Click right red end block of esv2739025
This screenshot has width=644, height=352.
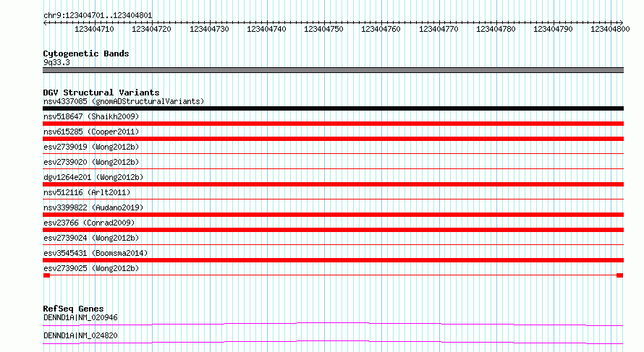tap(620, 275)
